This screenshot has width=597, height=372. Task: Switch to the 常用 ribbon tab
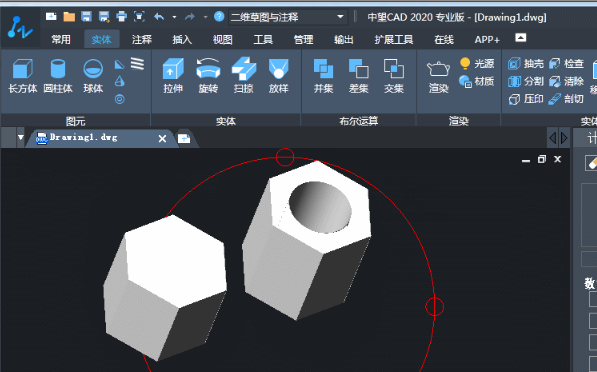[x=61, y=39]
